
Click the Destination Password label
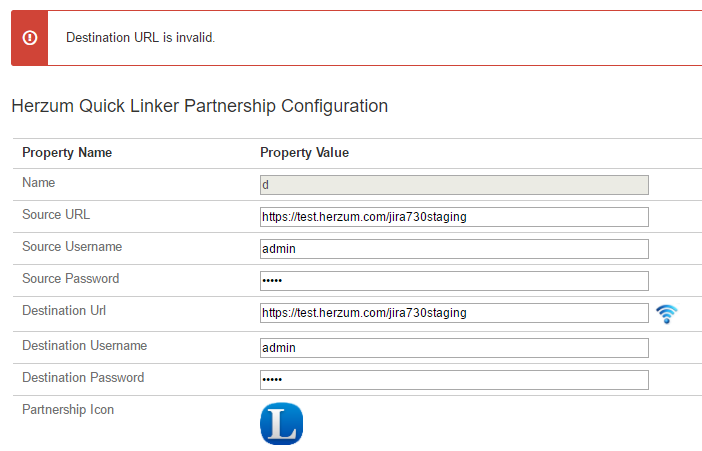tap(83, 378)
